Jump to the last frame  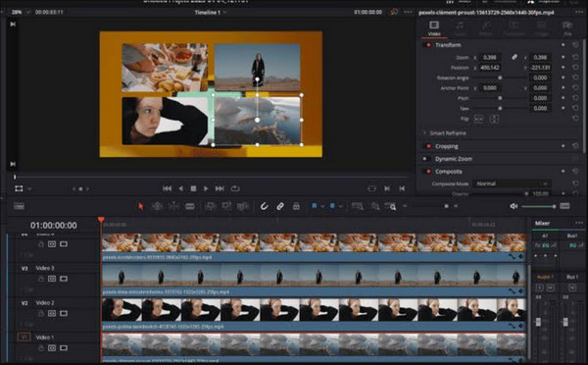tap(220, 188)
